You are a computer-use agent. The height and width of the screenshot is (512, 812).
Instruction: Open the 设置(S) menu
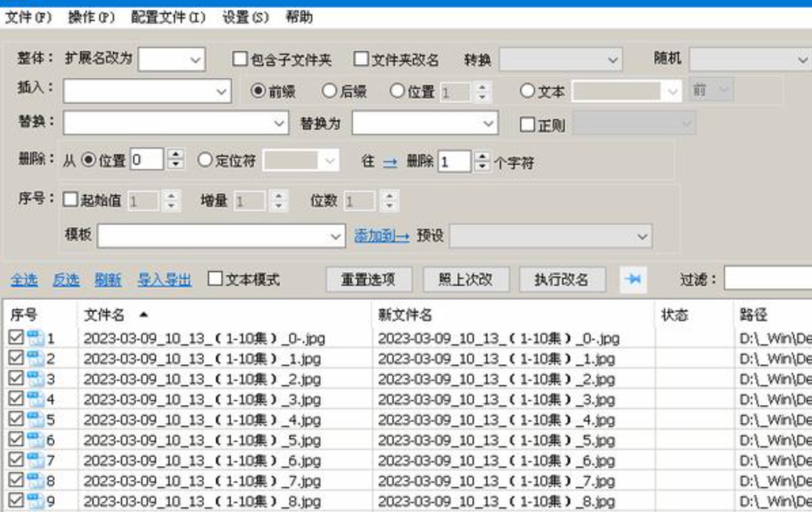246,17
